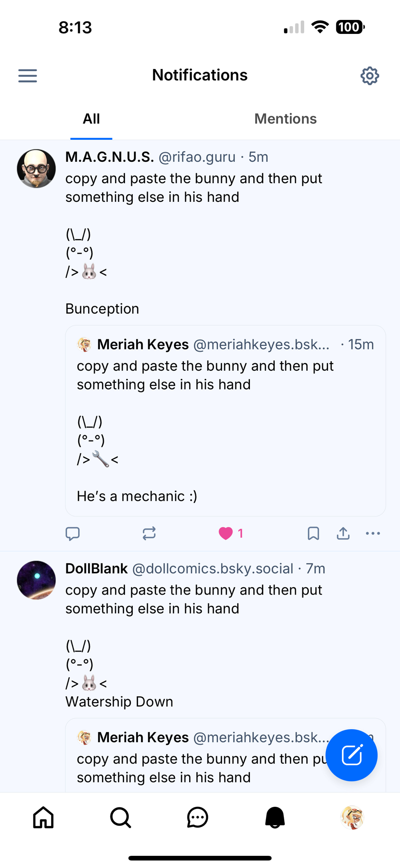
Task: Select the All notifications tab
Action: point(91,119)
